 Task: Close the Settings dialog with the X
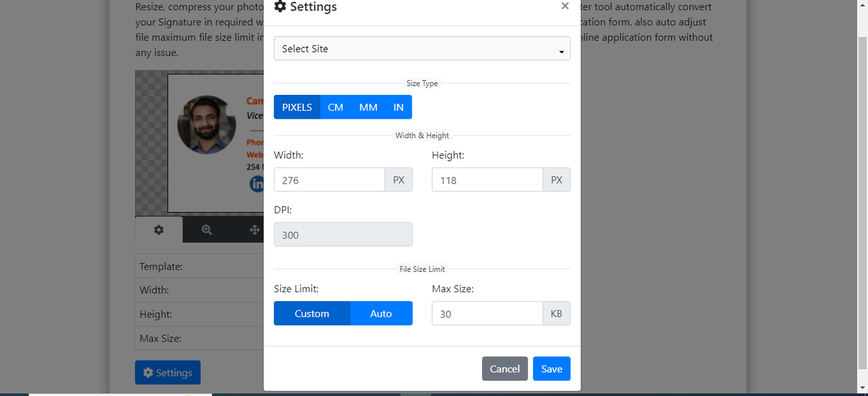click(565, 6)
